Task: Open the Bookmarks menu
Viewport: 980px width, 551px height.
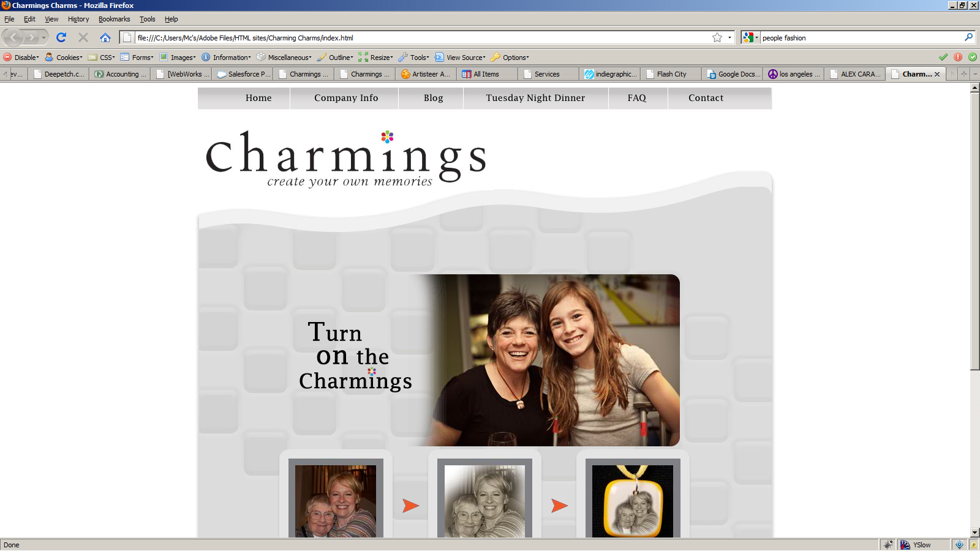Action: click(114, 19)
